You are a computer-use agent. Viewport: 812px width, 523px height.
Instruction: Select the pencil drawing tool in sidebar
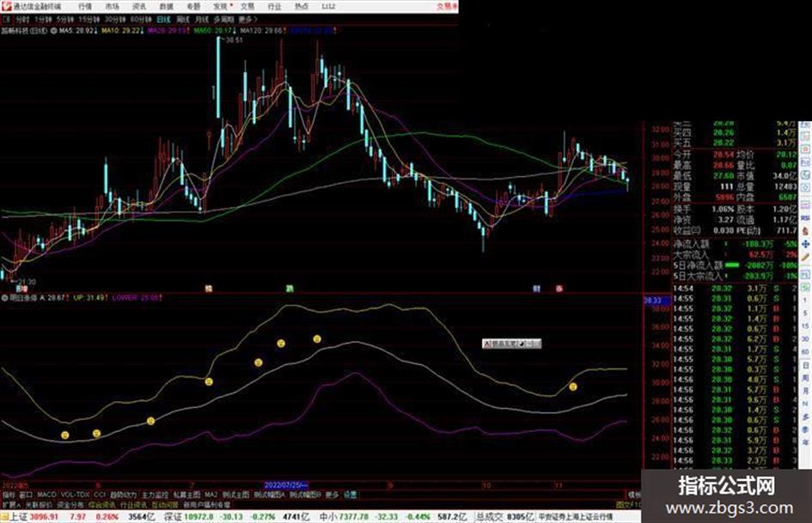coord(805,257)
